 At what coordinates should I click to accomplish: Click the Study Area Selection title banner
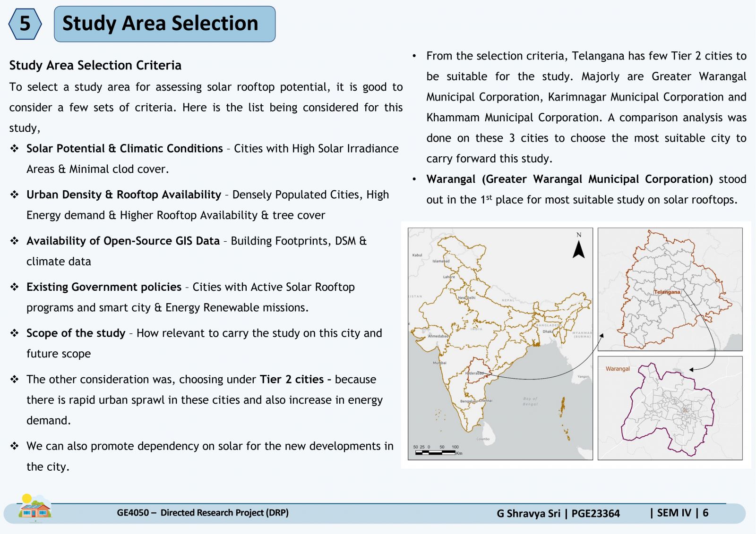pos(164,24)
